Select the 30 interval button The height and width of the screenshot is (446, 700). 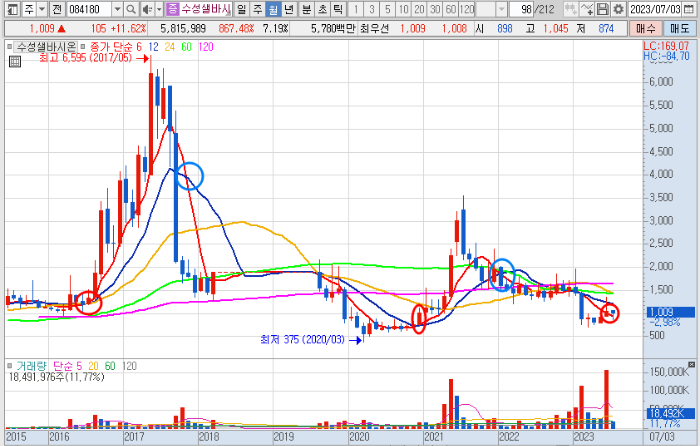435,9
